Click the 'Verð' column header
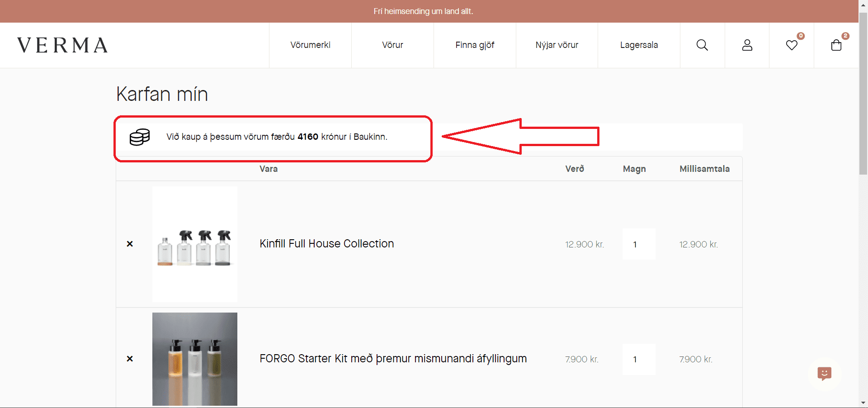This screenshot has height=408, width=868. 575,169
